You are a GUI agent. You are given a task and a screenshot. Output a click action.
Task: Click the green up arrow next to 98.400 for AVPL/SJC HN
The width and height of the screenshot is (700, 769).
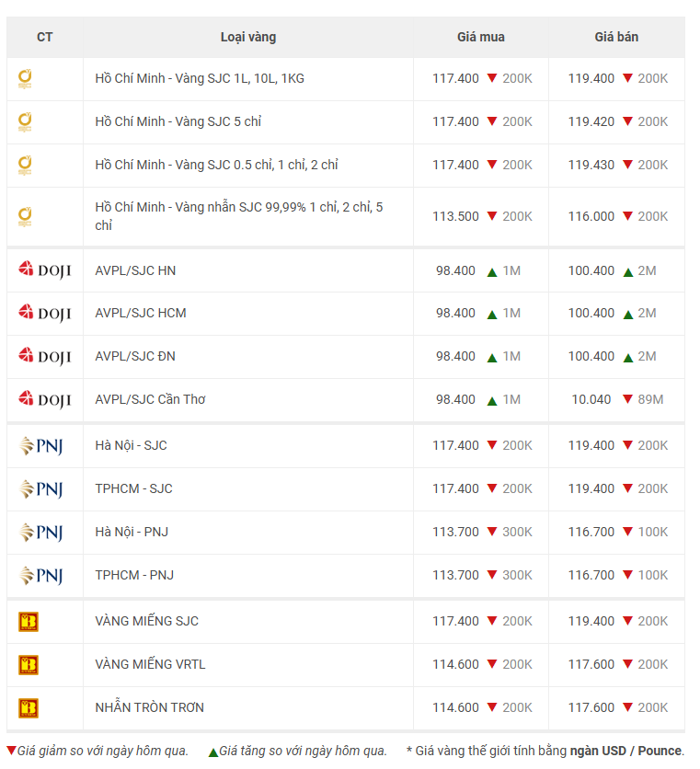coord(492,272)
